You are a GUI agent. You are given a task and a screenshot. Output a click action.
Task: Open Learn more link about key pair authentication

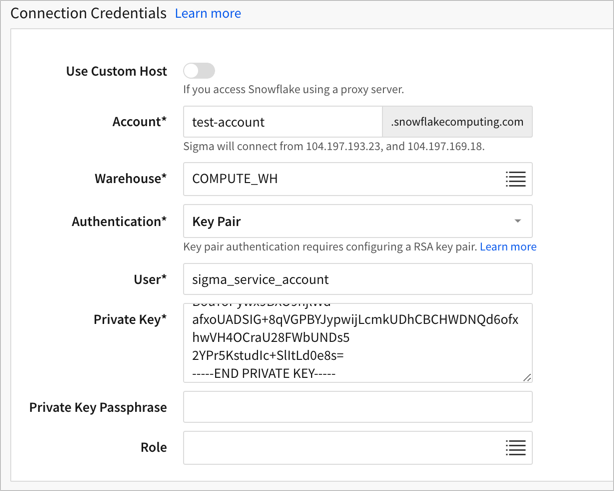pyautogui.click(x=508, y=247)
